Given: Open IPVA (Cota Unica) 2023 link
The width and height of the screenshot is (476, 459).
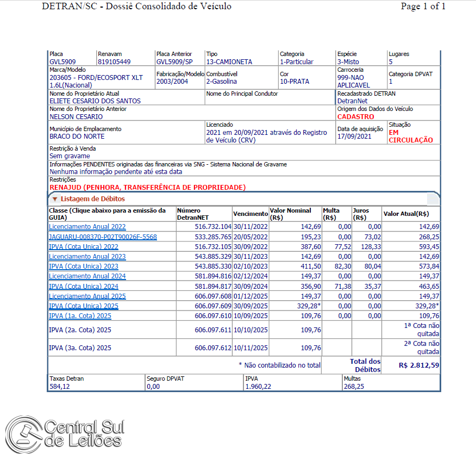Looking at the screenshot, I should point(84,266).
